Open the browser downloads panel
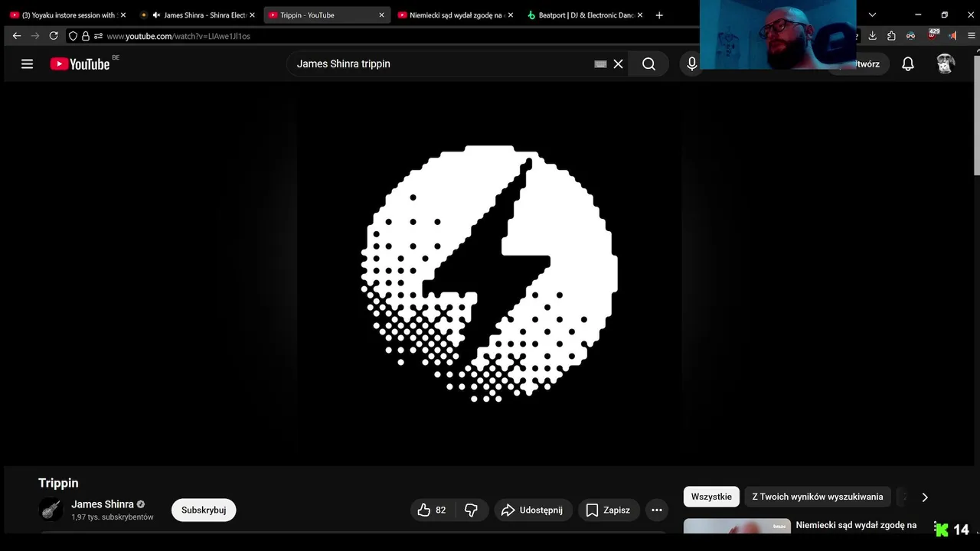The image size is (980, 551). [872, 36]
